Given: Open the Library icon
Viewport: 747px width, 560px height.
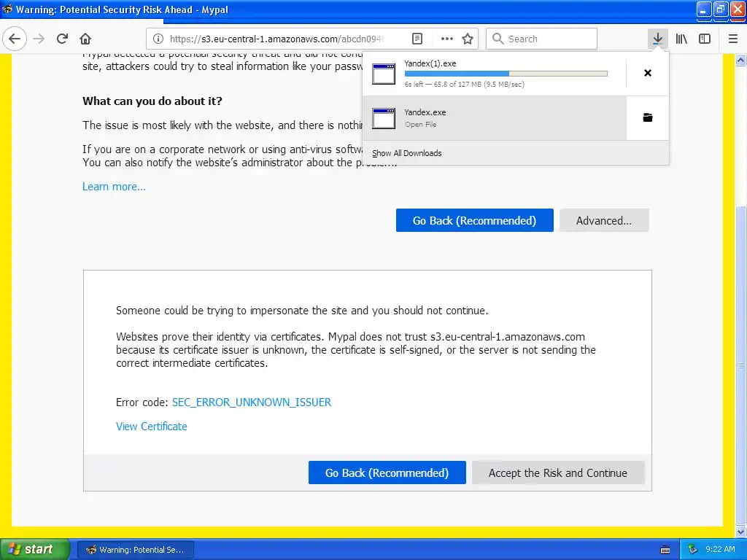Looking at the screenshot, I should (681, 39).
